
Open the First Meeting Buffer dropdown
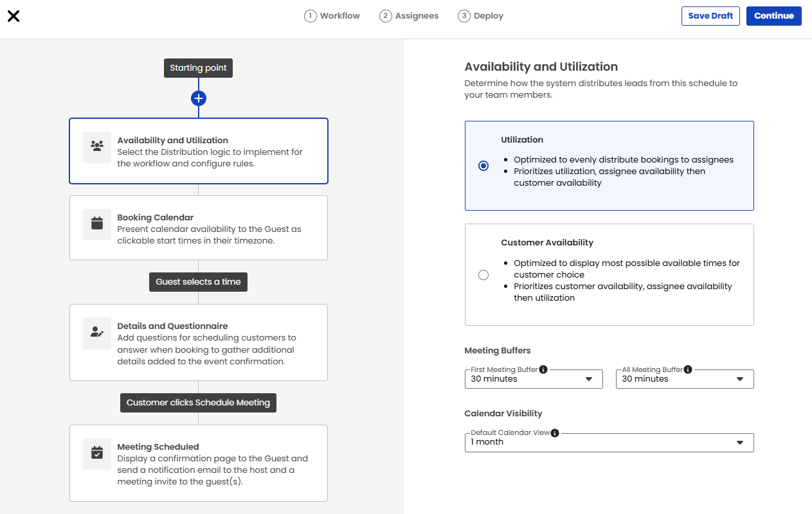click(x=533, y=379)
